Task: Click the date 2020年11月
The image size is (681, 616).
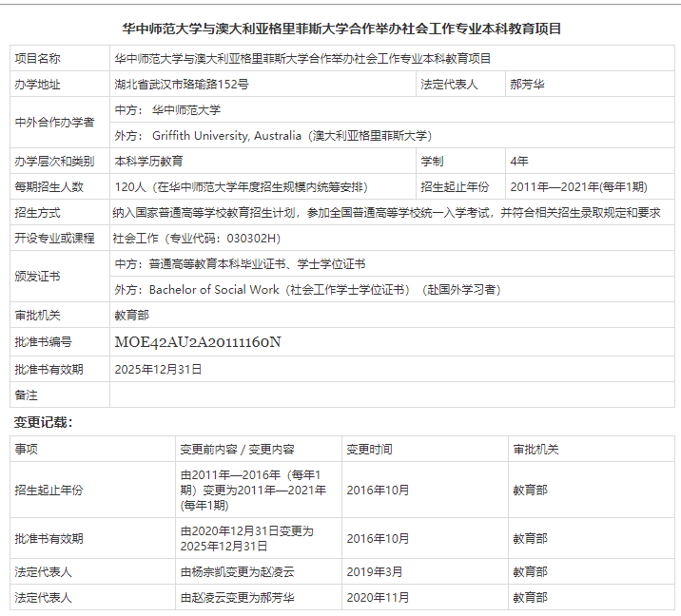Action: tap(378, 598)
